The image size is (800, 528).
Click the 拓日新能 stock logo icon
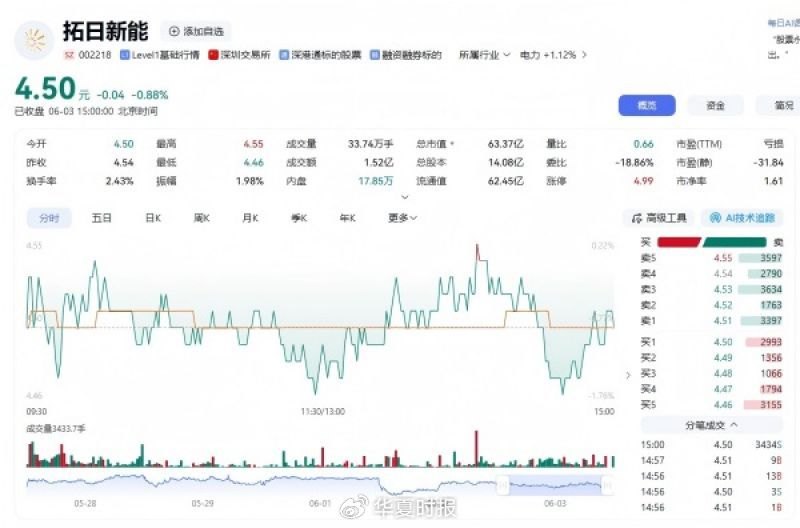pos(35,40)
